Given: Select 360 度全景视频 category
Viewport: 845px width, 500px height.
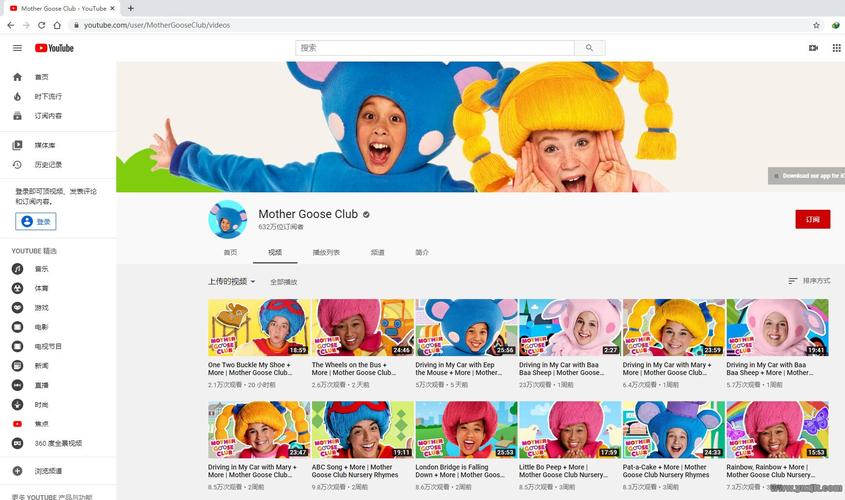Looking at the screenshot, I should [58, 443].
